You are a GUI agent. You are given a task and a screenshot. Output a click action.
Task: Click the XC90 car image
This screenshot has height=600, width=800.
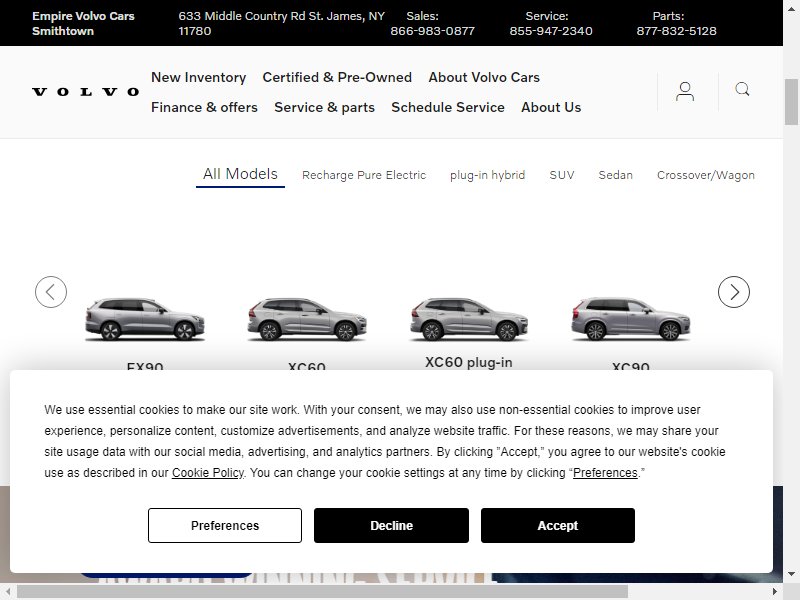pos(631,319)
